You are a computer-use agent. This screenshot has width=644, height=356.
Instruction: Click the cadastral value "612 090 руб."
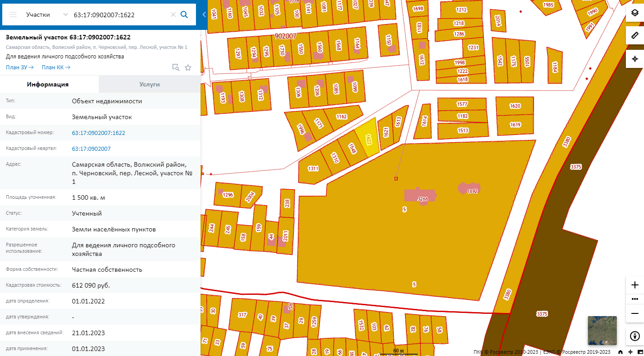(91, 285)
